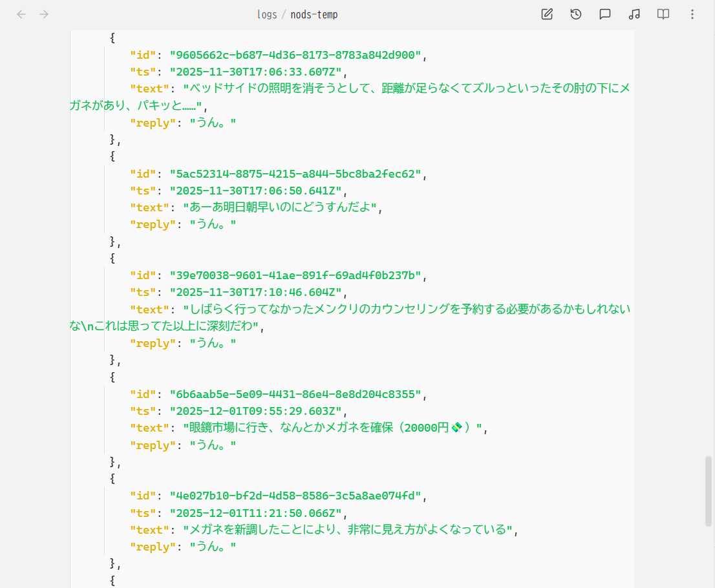Click reply うん。 under メンクリ text entry
Viewport: 715px width, 588px height.
pyautogui.click(x=213, y=343)
